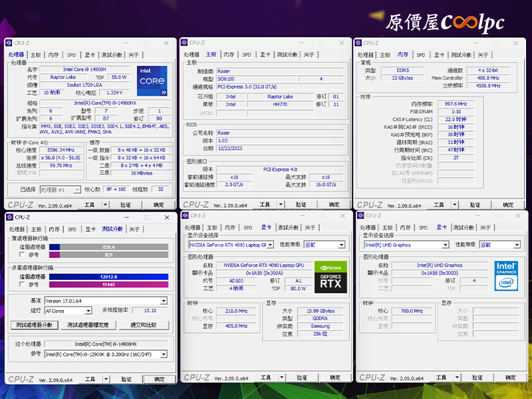
Task: Click the thread count 32 value
Action: coord(160,190)
